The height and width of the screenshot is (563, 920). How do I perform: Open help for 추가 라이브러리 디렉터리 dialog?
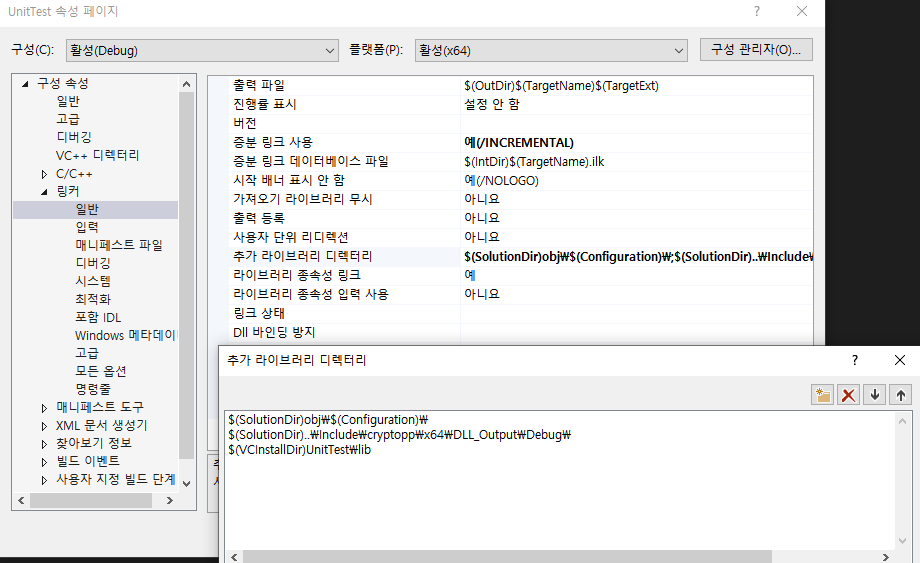[x=855, y=360]
